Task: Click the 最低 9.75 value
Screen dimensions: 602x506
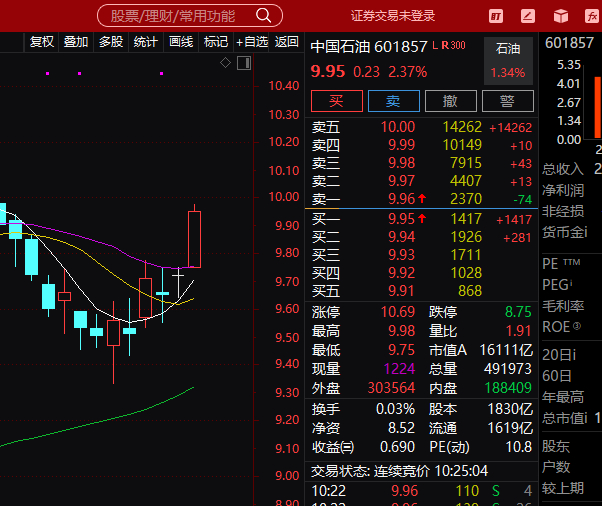Action: (x=401, y=350)
